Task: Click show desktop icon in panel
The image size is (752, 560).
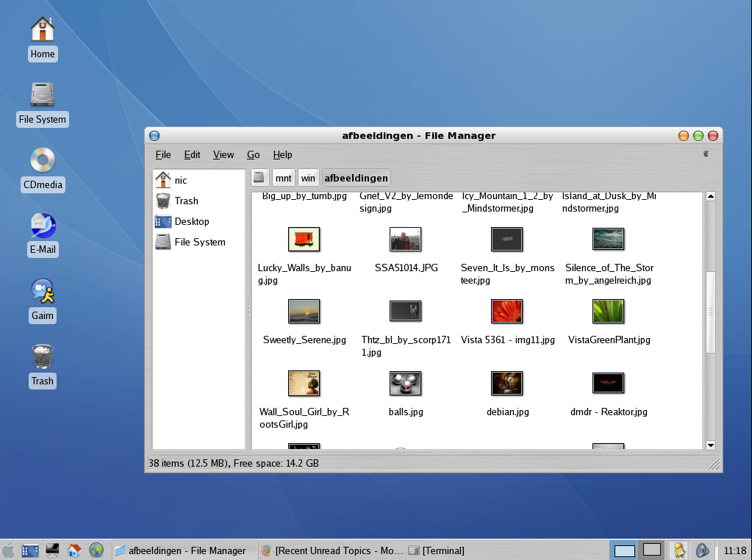Action: coord(29,550)
